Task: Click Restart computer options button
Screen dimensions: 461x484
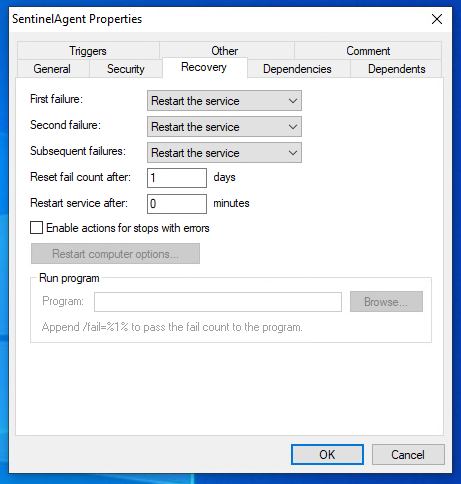Action: (x=115, y=254)
